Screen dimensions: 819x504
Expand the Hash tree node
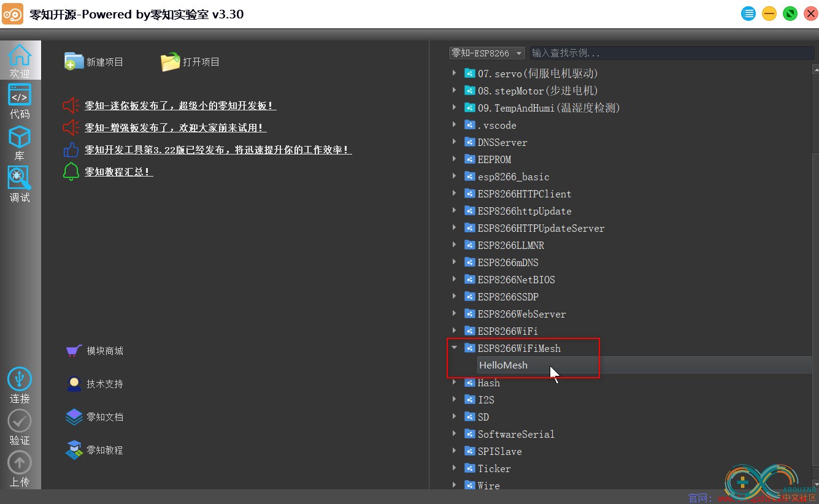(x=454, y=382)
